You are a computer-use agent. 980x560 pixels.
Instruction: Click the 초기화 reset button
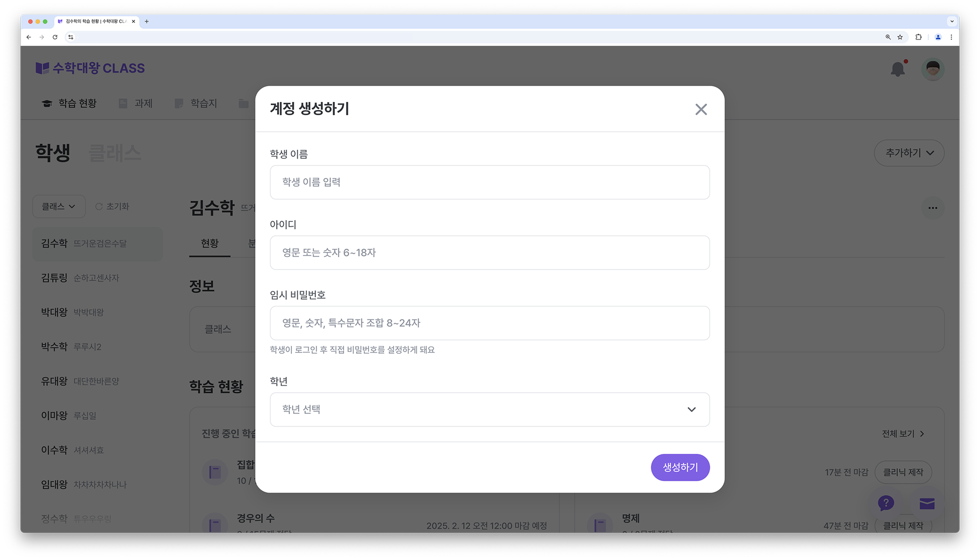point(112,207)
